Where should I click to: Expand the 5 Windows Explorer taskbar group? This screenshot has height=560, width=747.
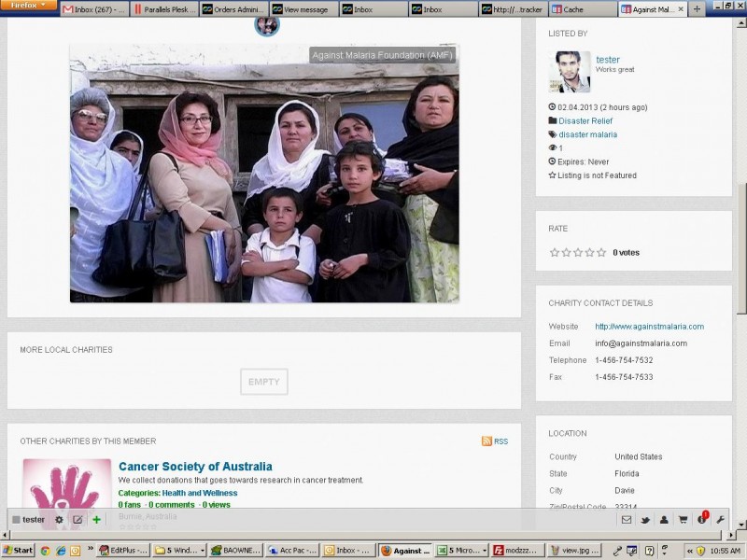179,551
